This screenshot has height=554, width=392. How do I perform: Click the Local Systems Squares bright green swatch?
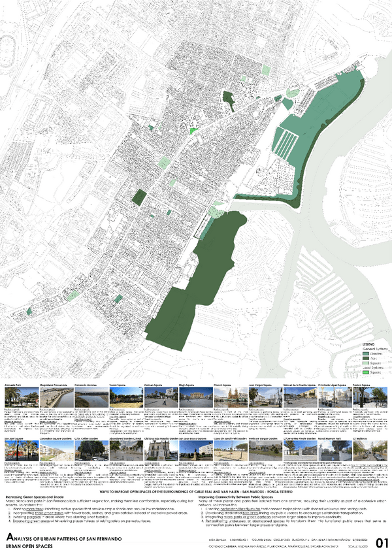(x=366, y=372)
